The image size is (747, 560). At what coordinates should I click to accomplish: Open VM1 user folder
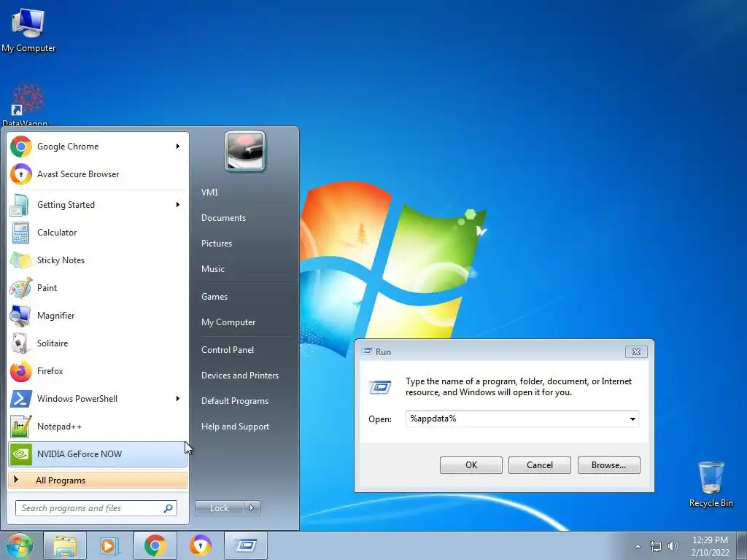[209, 192]
